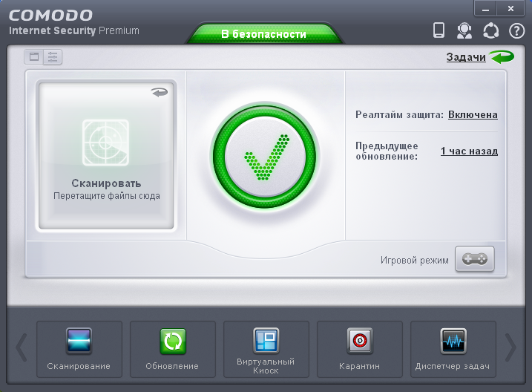Click the Включена realtime protection link
The width and height of the screenshot is (532, 392).
(x=473, y=115)
